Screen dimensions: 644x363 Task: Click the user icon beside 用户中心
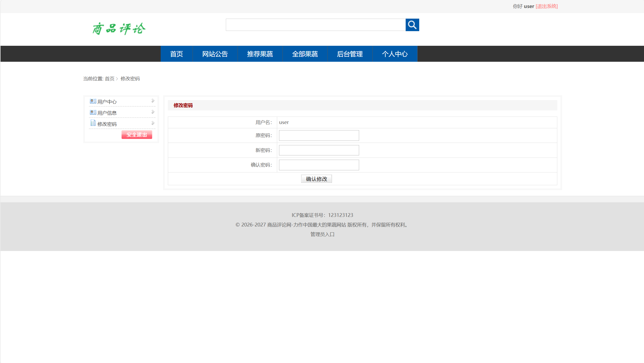point(93,101)
